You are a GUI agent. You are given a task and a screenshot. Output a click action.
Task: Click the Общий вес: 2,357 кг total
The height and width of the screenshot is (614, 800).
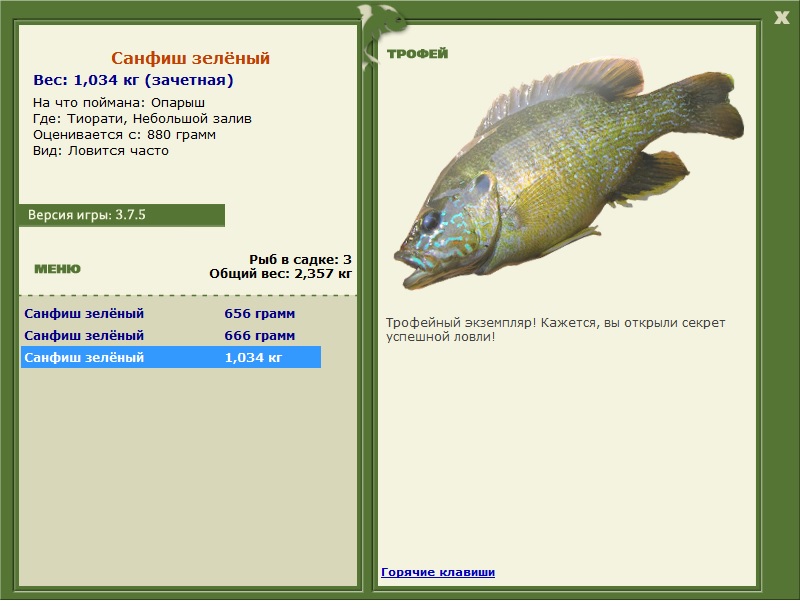[x=281, y=274]
